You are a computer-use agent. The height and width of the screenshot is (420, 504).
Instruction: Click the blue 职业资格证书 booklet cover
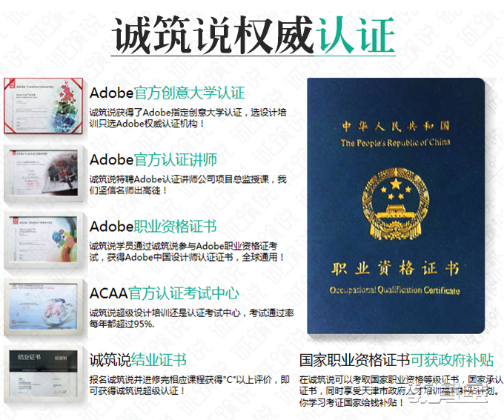point(396,206)
